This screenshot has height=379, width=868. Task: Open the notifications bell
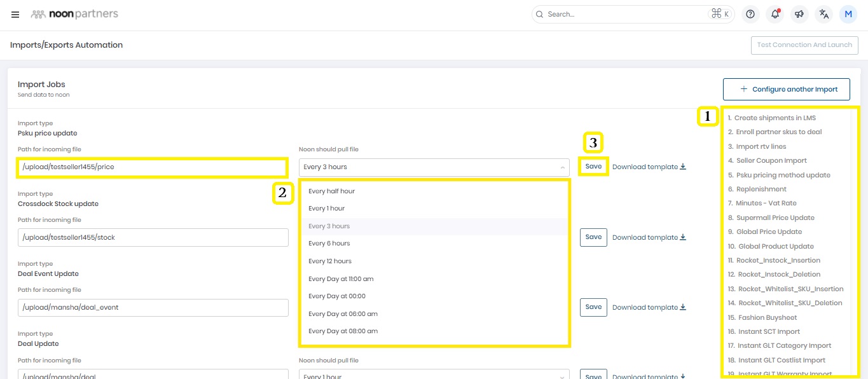[x=775, y=14]
